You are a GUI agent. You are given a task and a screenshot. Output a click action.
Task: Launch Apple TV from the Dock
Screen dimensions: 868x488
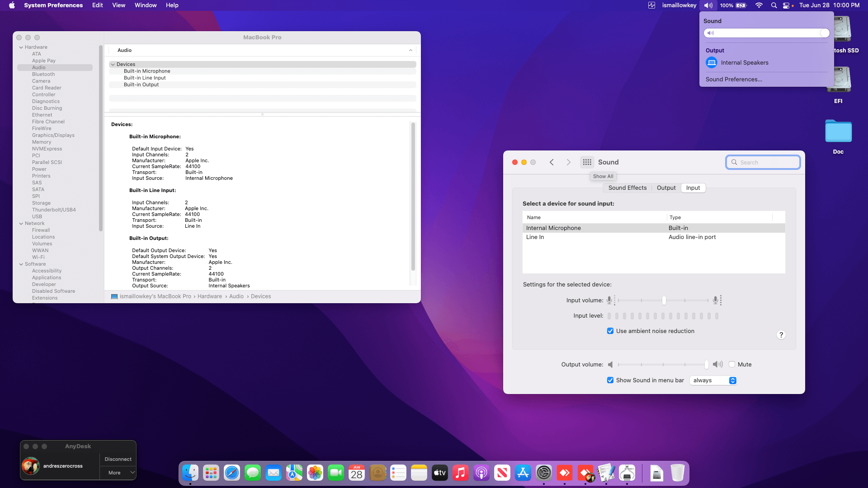click(x=440, y=473)
